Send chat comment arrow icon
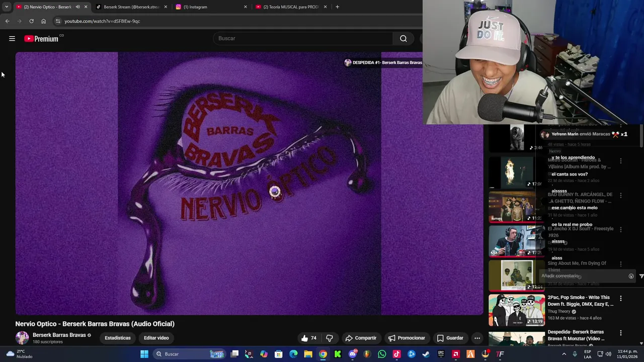The image size is (644, 362). pos(641,276)
